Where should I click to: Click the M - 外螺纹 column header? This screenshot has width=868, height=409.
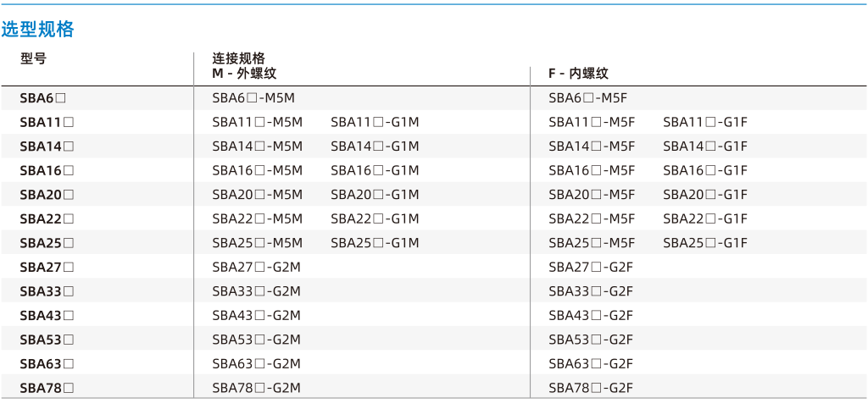[244, 74]
